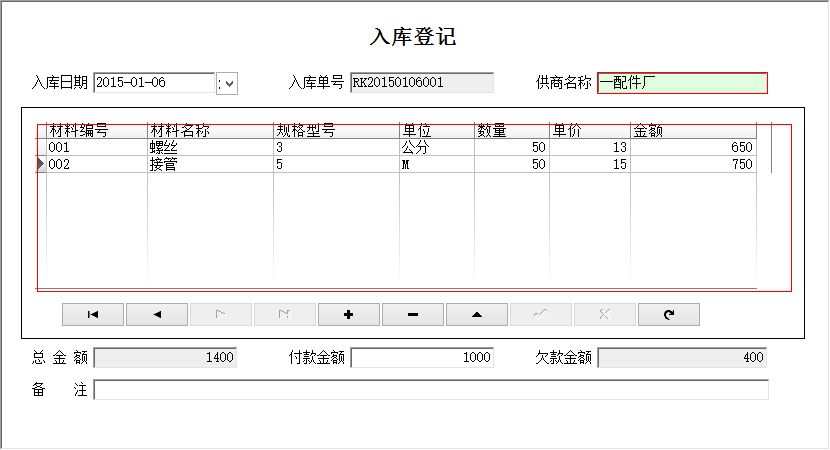Screen dimensions: 830x450
Task: Click the cancel edit X button
Action: [604, 314]
